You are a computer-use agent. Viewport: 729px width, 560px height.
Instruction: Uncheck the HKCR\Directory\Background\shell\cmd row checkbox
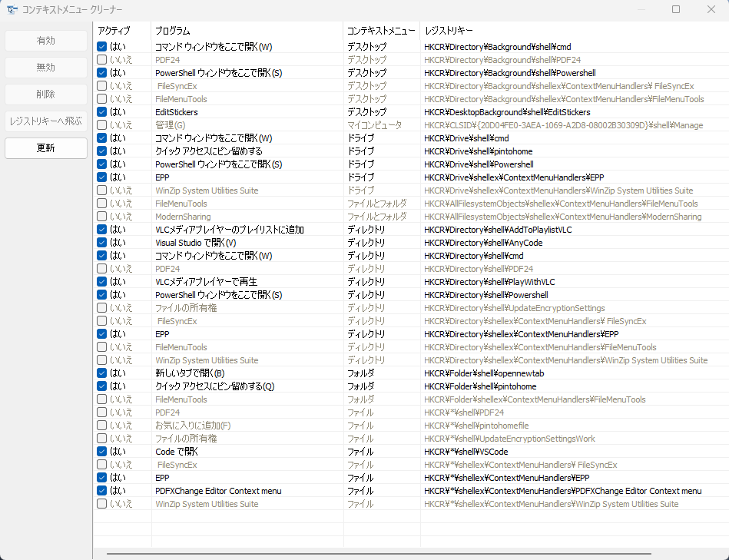[x=102, y=46]
